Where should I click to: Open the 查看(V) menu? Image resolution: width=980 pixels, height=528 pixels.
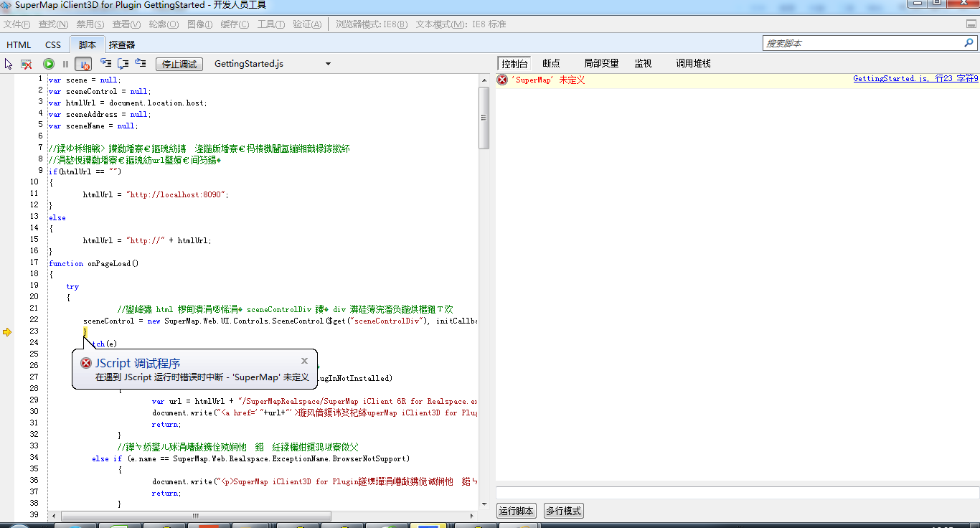point(126,24)
